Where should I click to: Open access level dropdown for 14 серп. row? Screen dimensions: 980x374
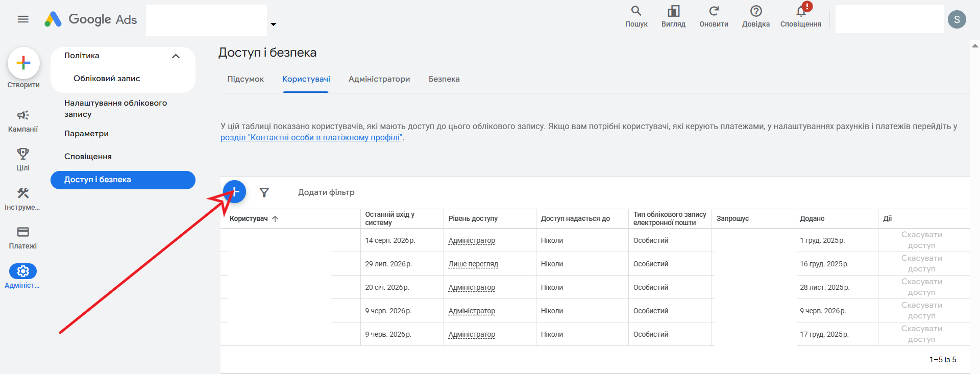tap(472, 241)
